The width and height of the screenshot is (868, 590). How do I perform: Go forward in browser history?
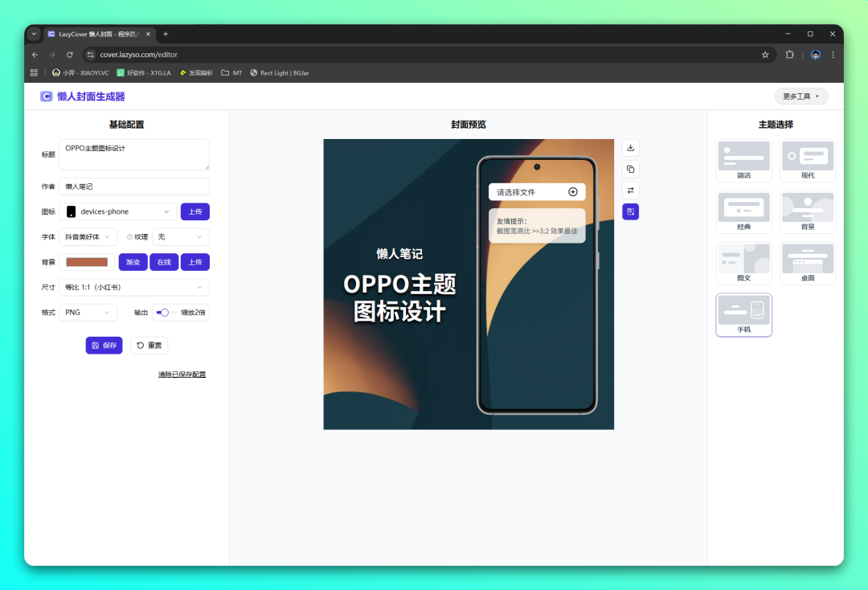pyautogui.click(x=52, y=55)
